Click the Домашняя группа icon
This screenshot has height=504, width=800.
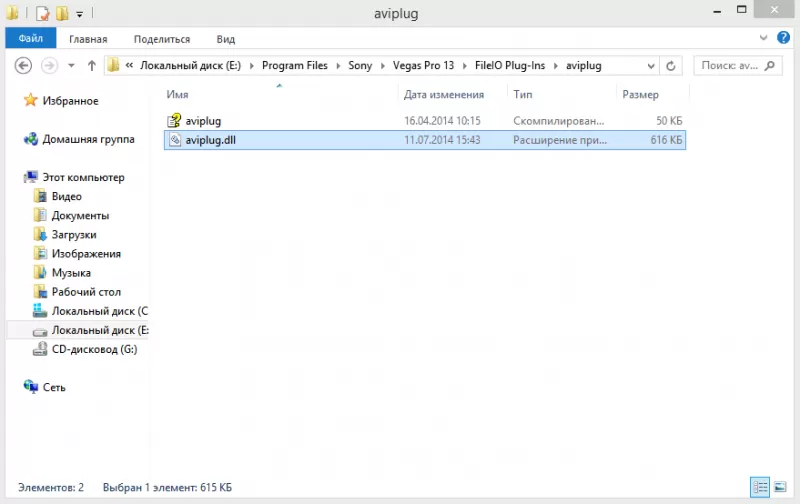pyautogui.click(x=31, y=139)
